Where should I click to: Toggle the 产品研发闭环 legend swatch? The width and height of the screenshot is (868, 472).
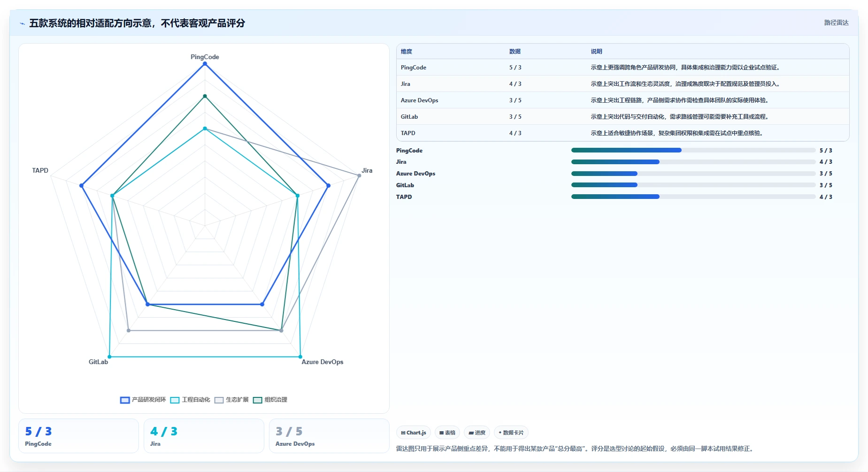click(125, 400)
